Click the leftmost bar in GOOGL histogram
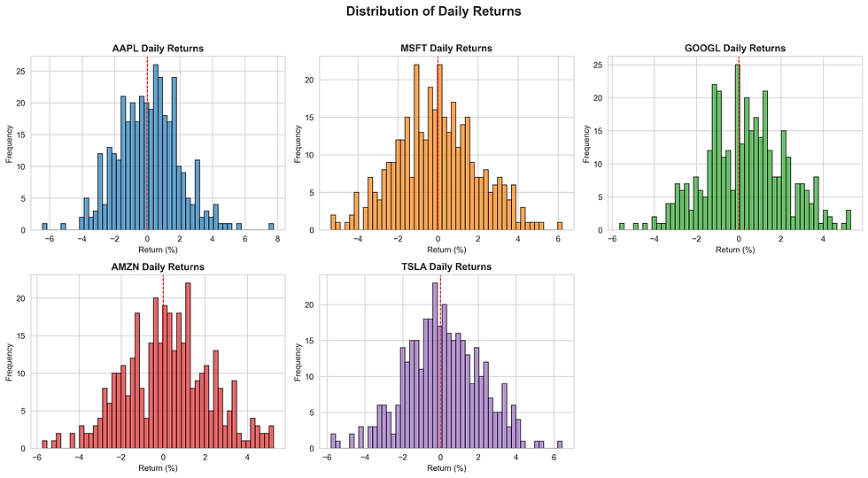The width and height of the screenshot is (868, 478). [621, 227]
